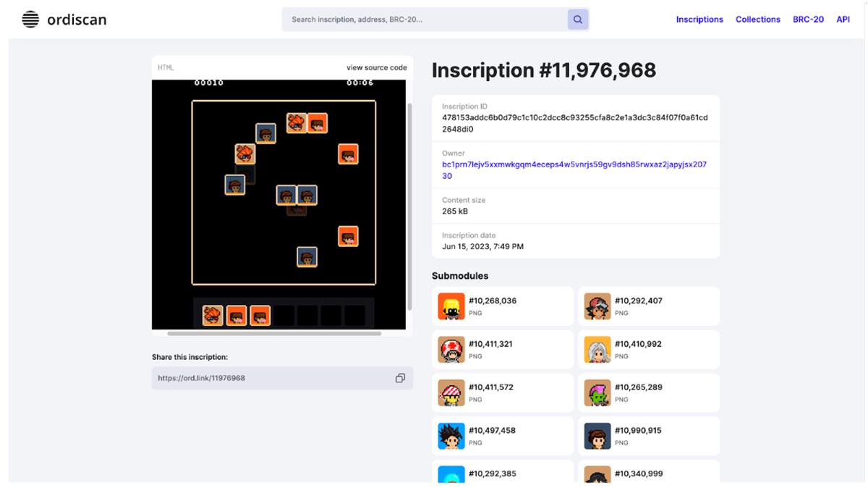Open submodule #10,497,458 avatar thumbnail
Image resolution: width=868 pixels, height=488 pixels.
pyautogui.click(x=451, y=436)
